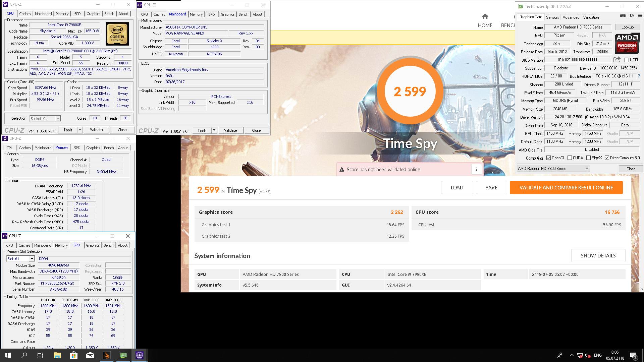Refresh GPU-Z data using the refresh icon

632,15
